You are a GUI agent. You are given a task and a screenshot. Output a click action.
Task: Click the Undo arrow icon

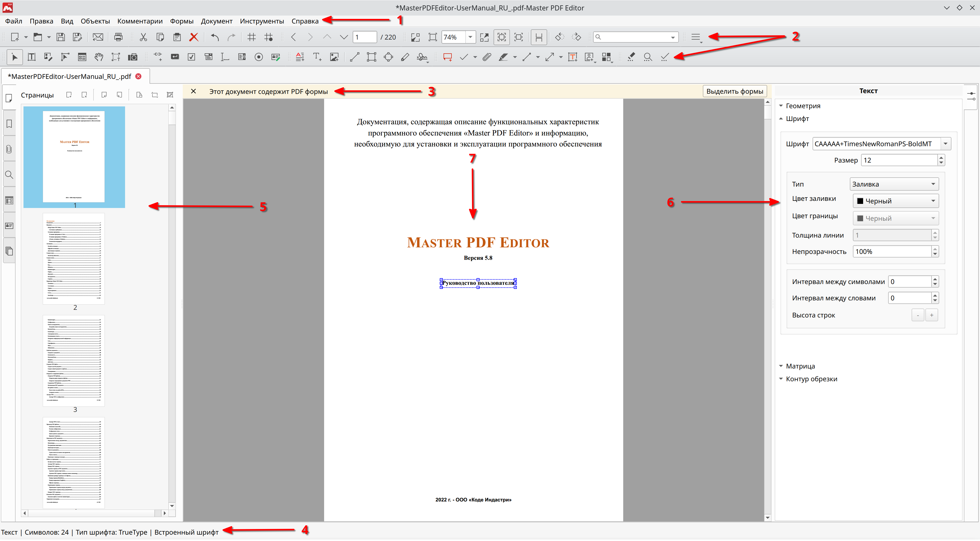215,37
